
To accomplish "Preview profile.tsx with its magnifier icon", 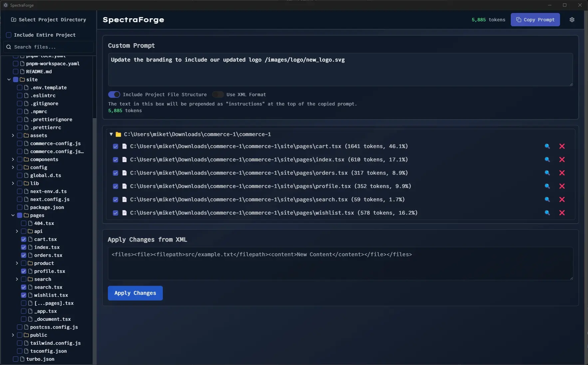I will tap(547, 186).
